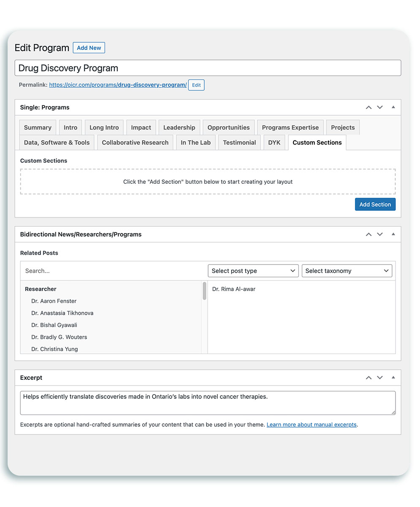Switch to the Testimonial tab
Screen dimensions: 420x507
(239, 142)
